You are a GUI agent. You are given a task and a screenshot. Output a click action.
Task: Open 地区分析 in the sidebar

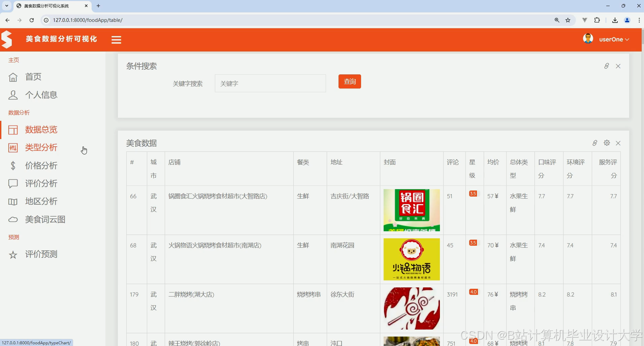tap(41, 201)
